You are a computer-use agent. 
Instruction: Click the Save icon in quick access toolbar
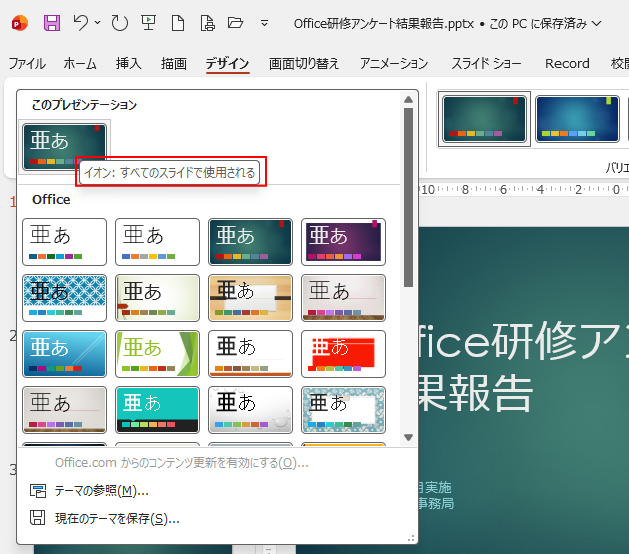point(52,23)
